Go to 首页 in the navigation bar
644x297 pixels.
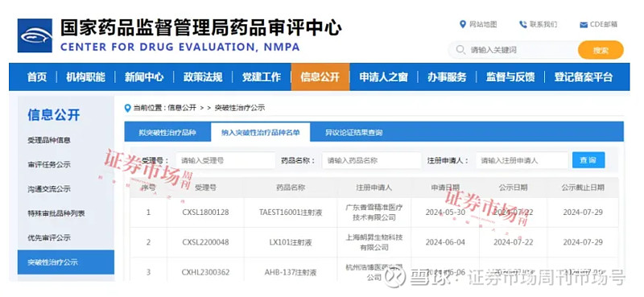(37, 76)
